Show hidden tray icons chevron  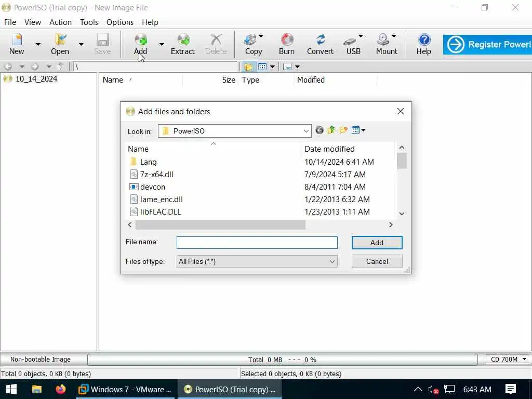click(x=418, y=389)
